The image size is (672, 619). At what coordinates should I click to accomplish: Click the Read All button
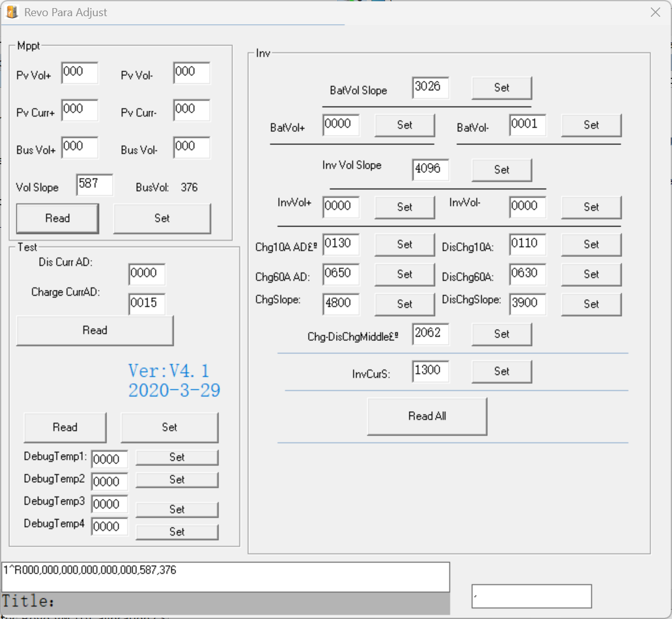(x=427, y=416)
